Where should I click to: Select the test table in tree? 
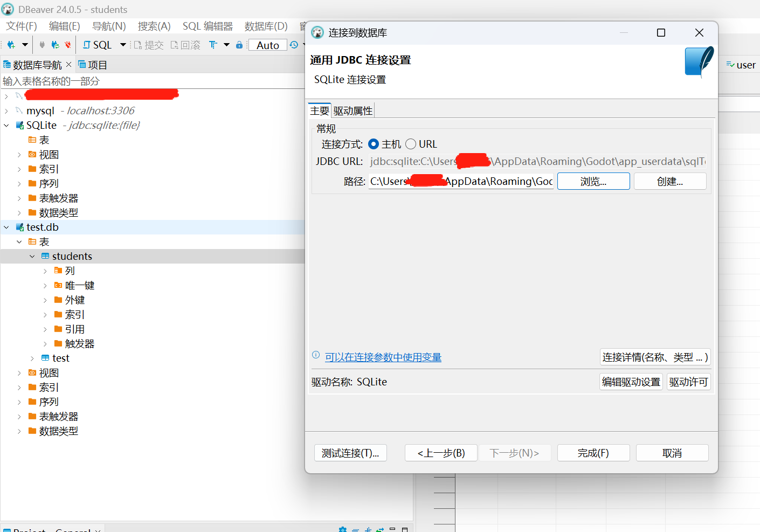tap(60, 358)
